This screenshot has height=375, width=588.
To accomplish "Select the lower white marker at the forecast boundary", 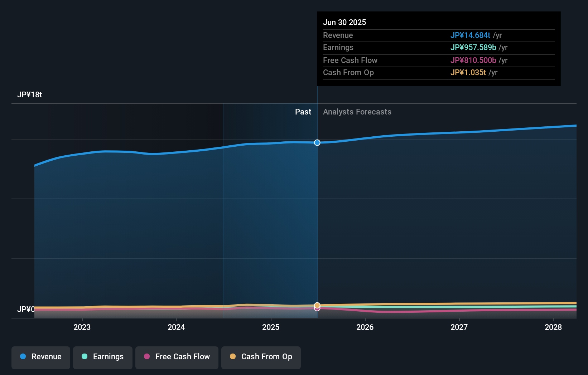I will (317, 308).
